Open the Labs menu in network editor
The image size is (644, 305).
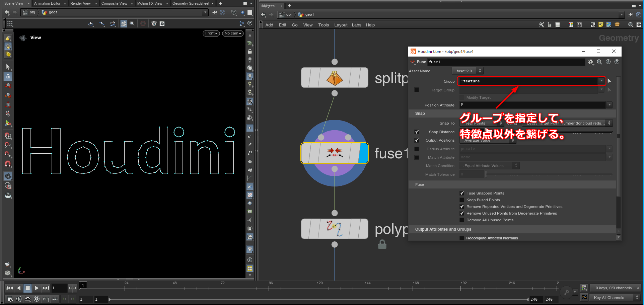pyautogui.click(x=356, y=25)
